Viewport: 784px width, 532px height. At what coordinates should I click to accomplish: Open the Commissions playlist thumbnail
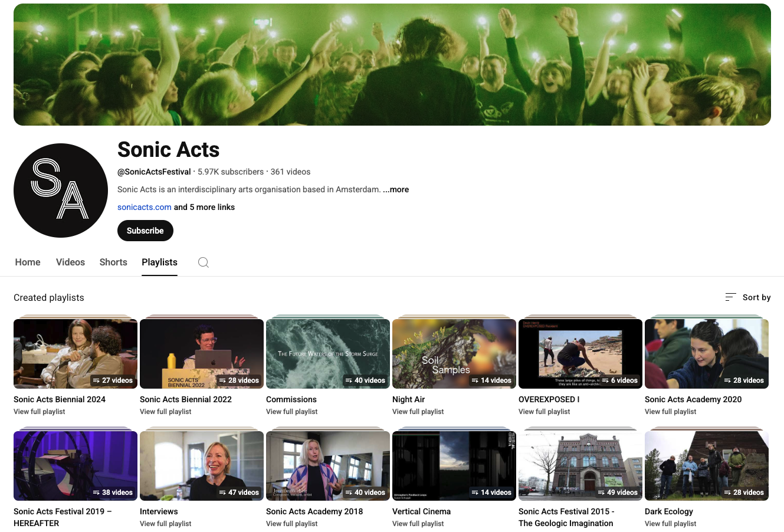(x=328, y=354)
